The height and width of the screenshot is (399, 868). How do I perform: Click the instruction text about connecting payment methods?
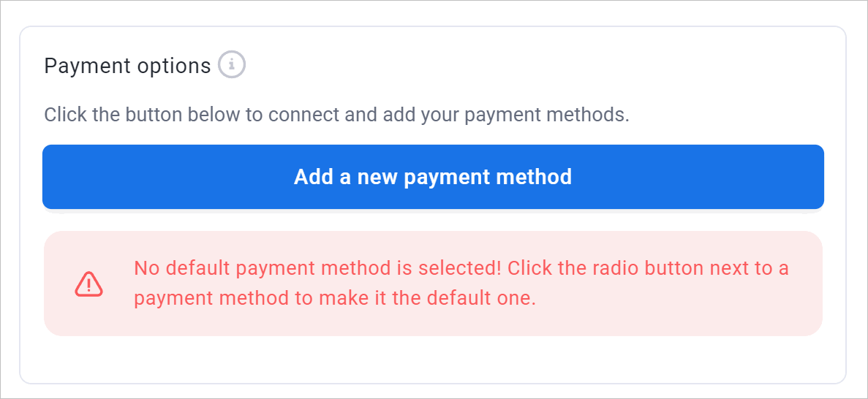[336, 115]
